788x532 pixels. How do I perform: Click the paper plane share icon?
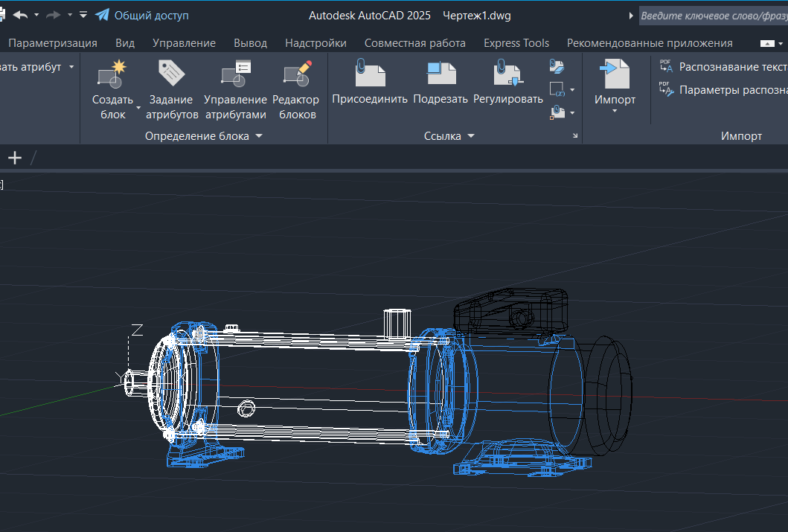point(102,15)
